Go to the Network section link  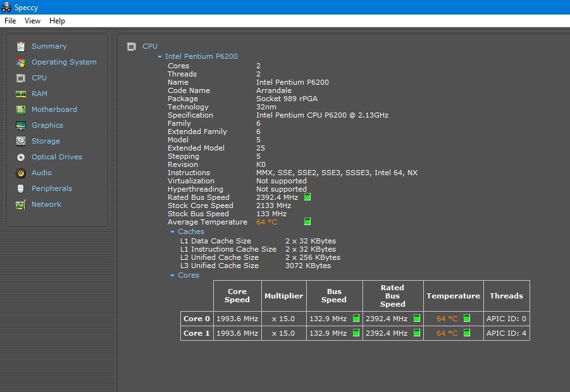point(47,204)
